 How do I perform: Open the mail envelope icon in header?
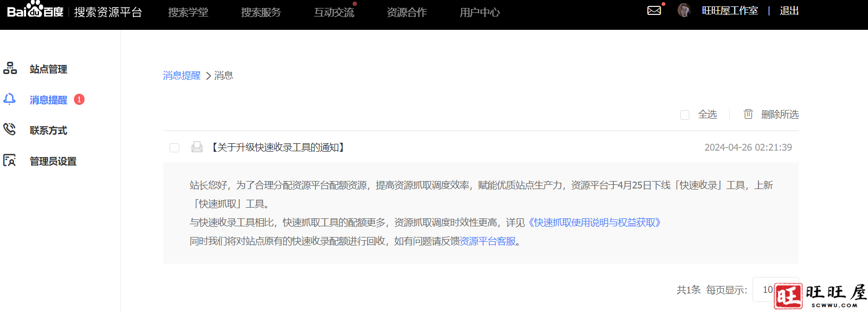654,10
